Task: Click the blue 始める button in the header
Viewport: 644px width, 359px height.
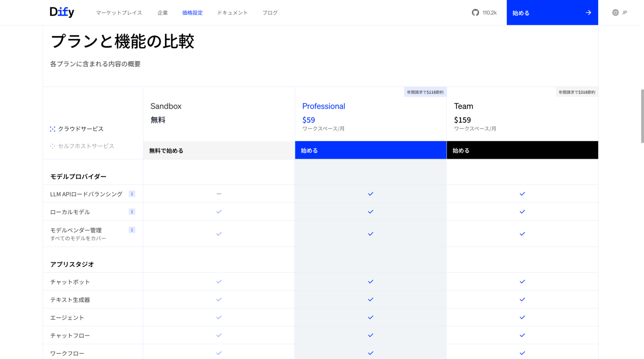Action: [552, 12]
